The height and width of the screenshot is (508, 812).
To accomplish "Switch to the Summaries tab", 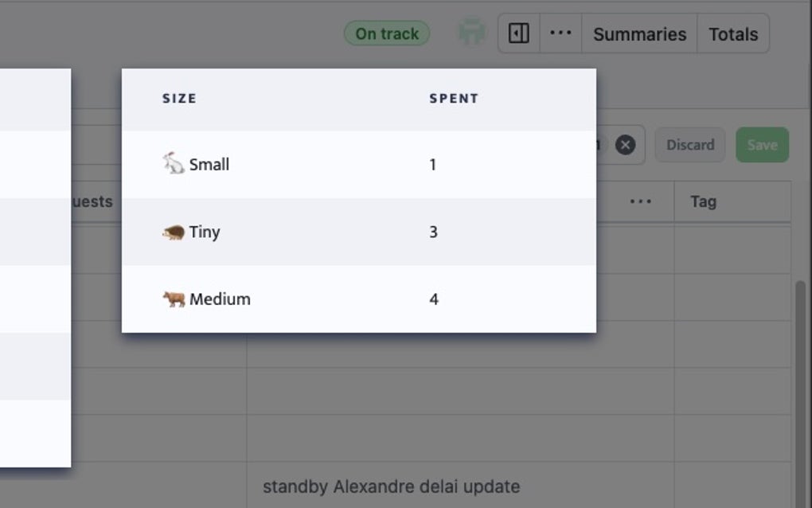I will (x=639, y=33).
